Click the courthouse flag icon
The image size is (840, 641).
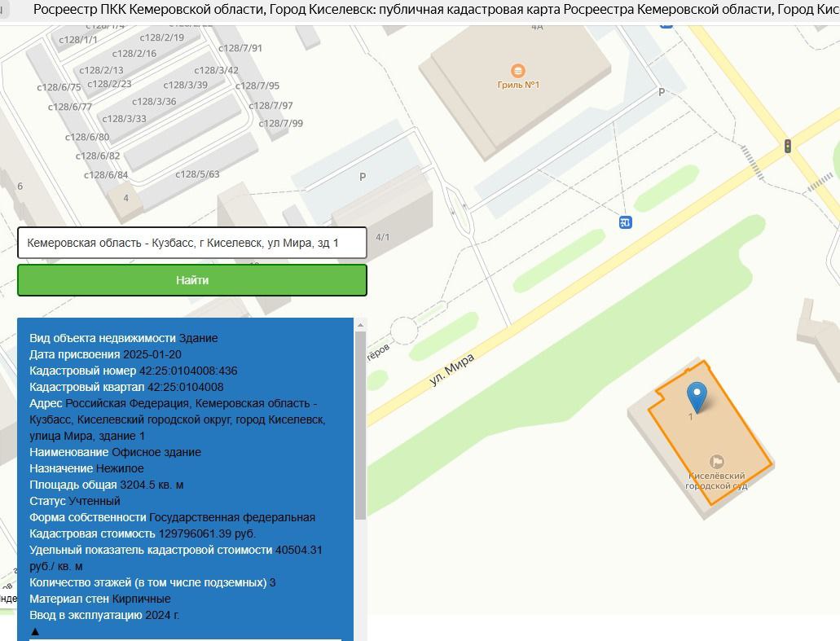[716, 461]
